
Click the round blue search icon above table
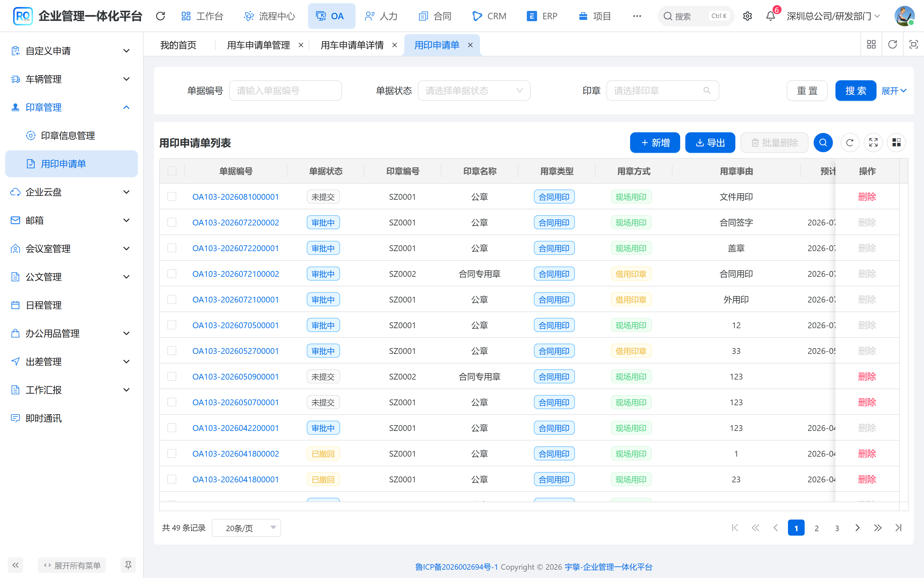point(823,143)
